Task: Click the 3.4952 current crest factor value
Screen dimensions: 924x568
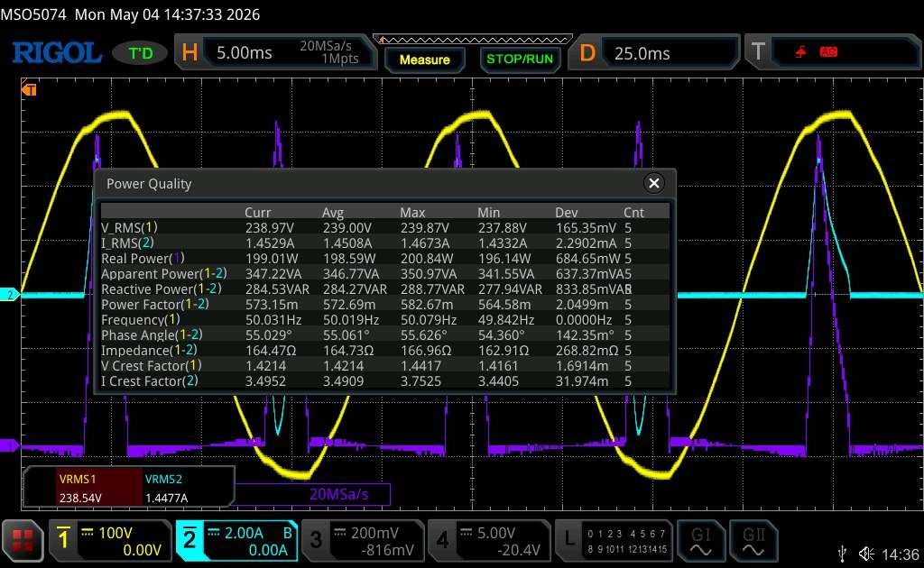Action: click(x=265, y=380)
